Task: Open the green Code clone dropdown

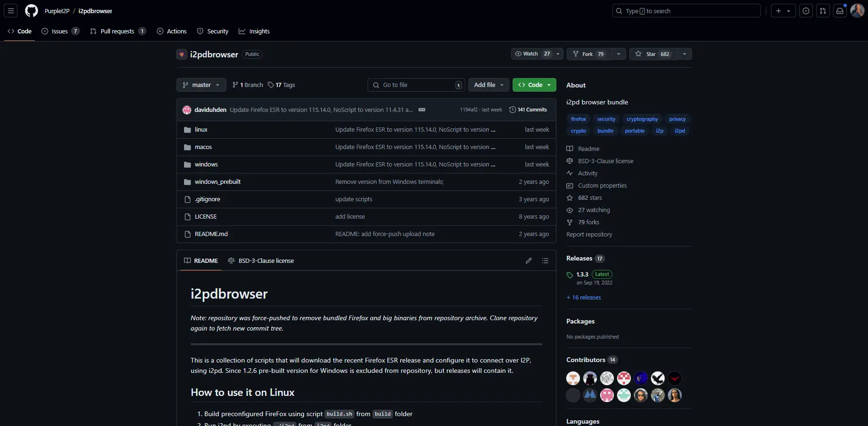Action: 534,85
